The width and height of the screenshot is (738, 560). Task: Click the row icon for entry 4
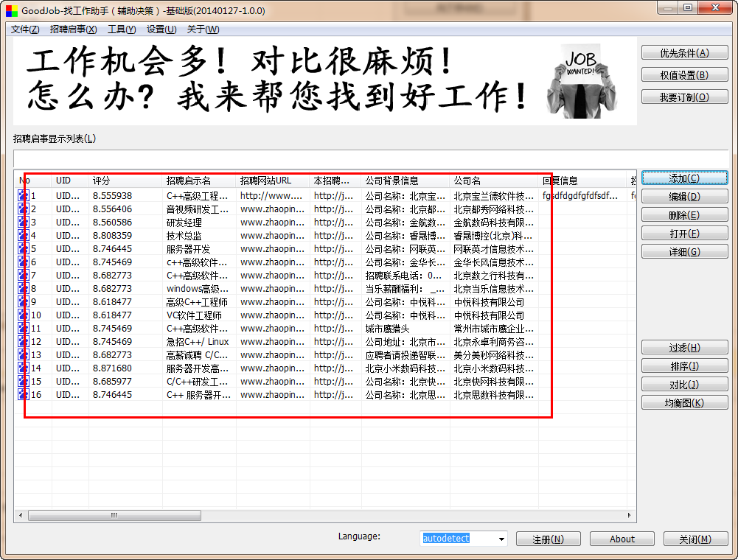pyautogui.click(x=24, y=235)
